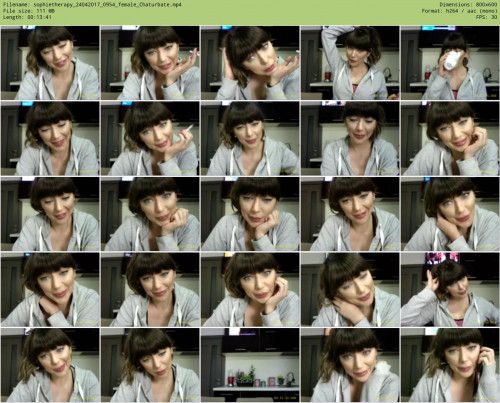Open the first thumbnail in the bottom row
This screenshot has width=500, height=403.
[50, 365]
